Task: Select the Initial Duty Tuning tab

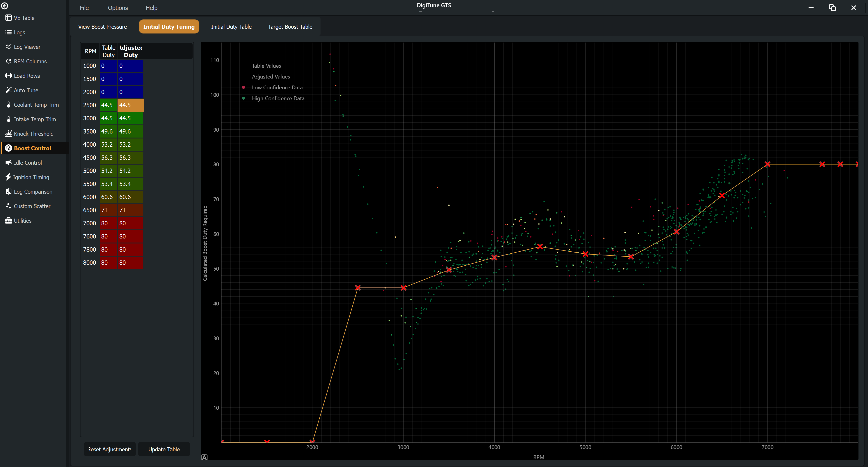Action: tap(169, 27)
